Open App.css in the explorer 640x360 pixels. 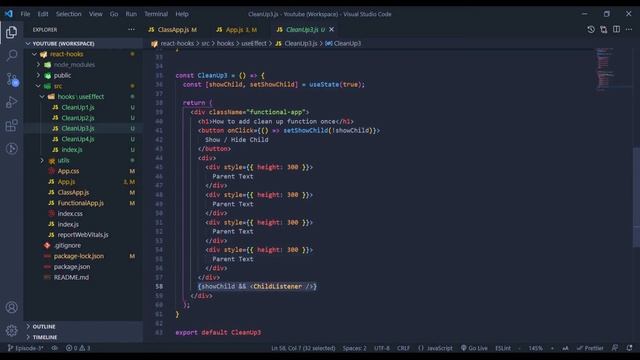[68, 171]
